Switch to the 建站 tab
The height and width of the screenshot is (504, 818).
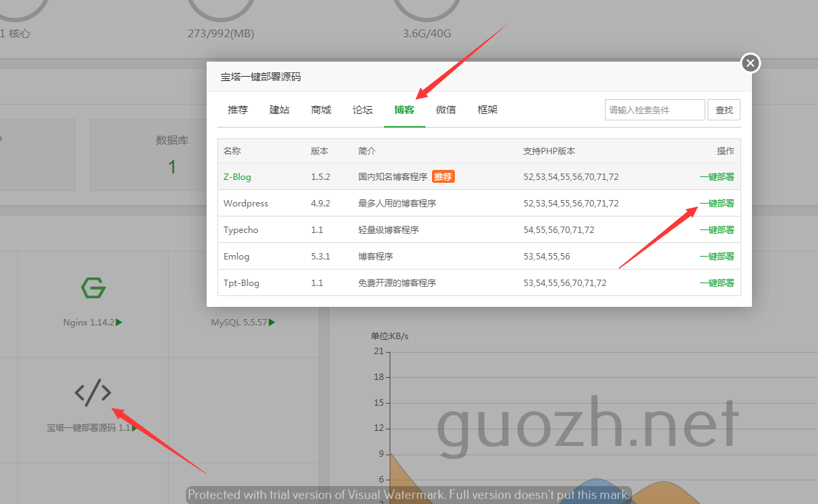(x=279, y=110)
